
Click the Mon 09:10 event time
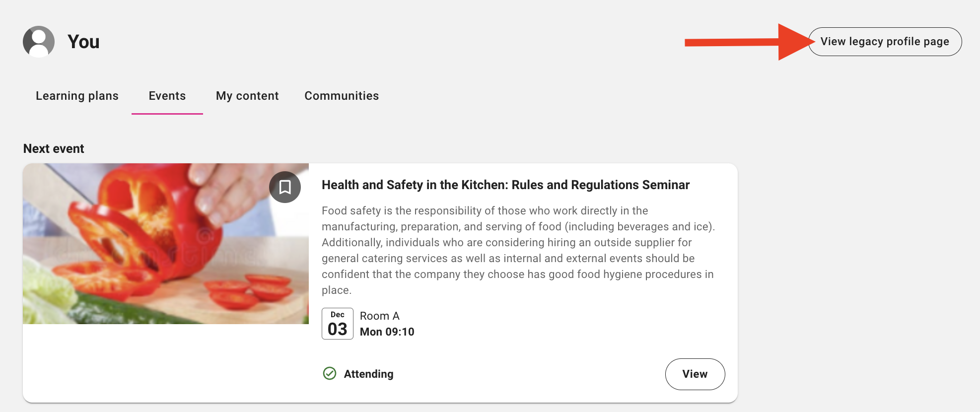[x=387, y=332]
